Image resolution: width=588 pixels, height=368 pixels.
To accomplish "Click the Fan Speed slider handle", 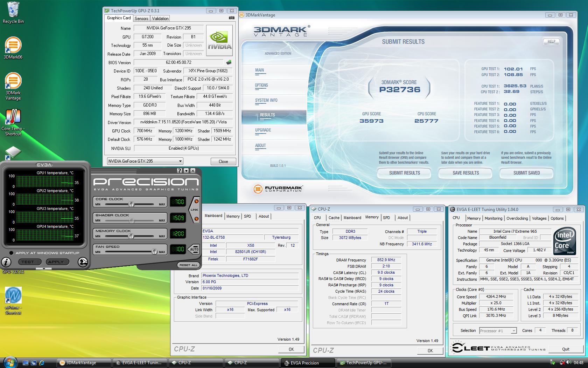I will [x=154, y=252].
